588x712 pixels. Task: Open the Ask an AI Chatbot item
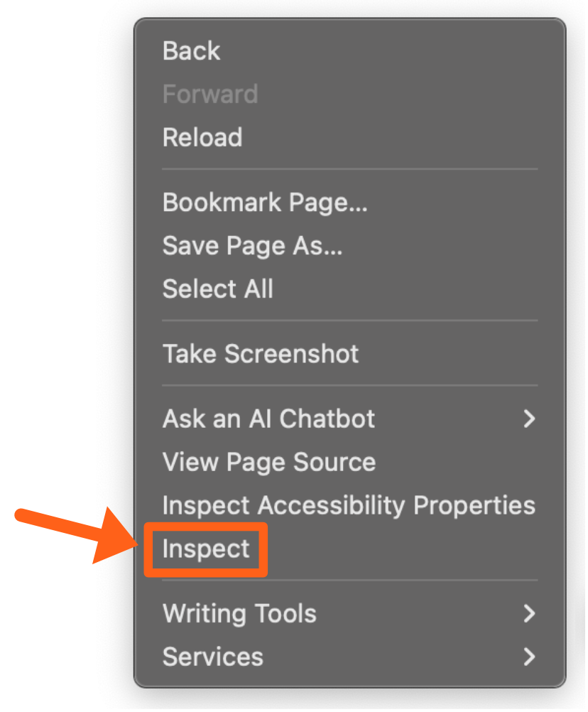(x=268, y=419)
